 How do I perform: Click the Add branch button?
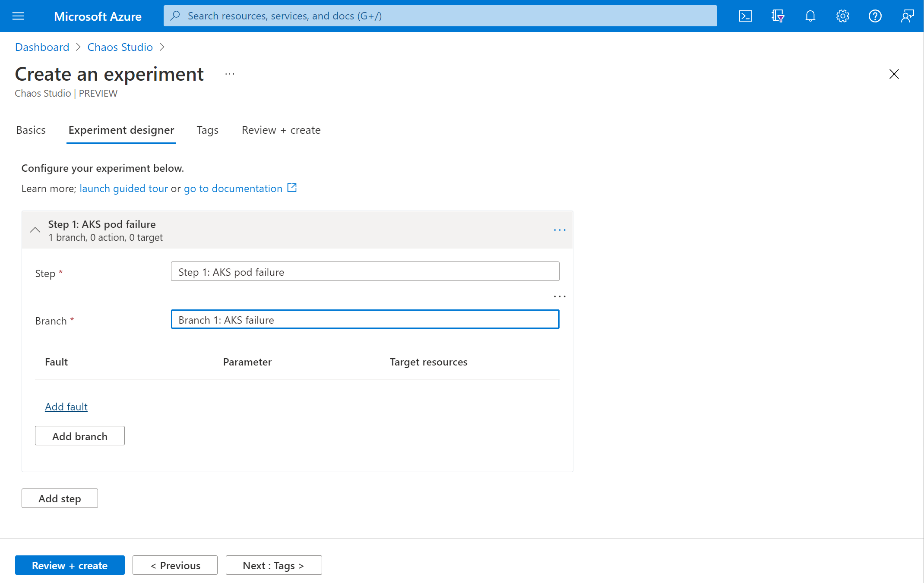[x=79, y=435]
